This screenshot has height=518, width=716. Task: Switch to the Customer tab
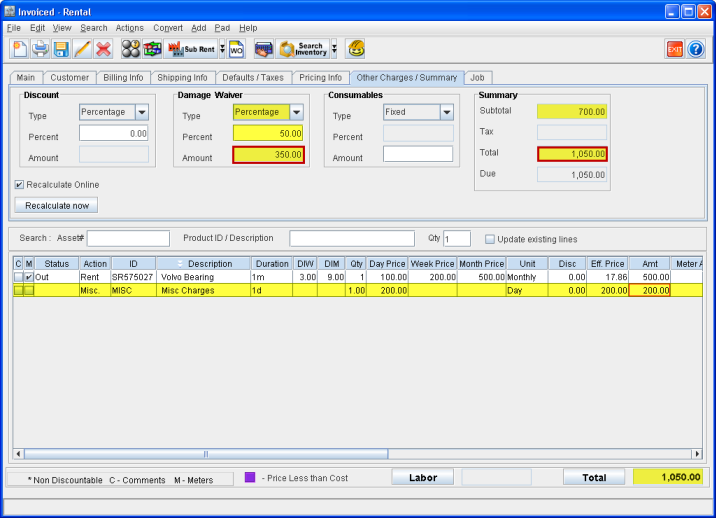coord(69,78)
